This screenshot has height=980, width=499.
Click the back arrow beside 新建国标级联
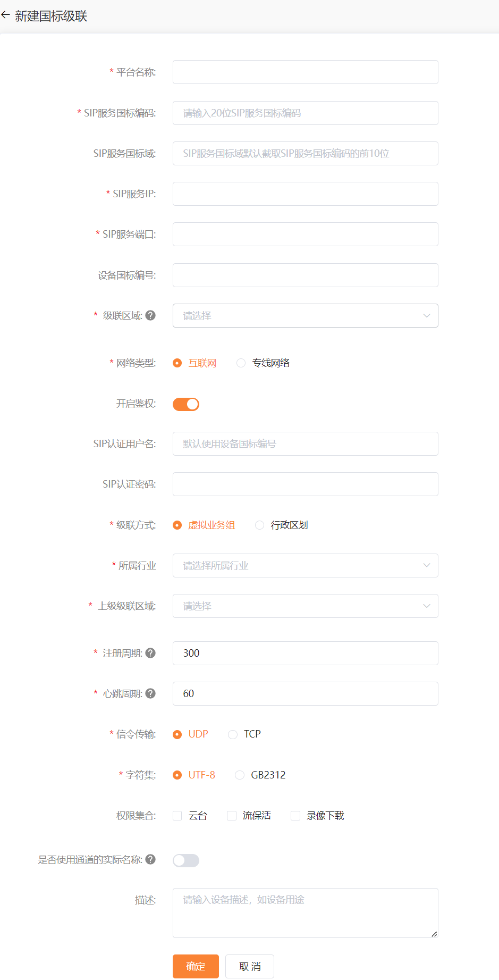click(x=5, y=15)
